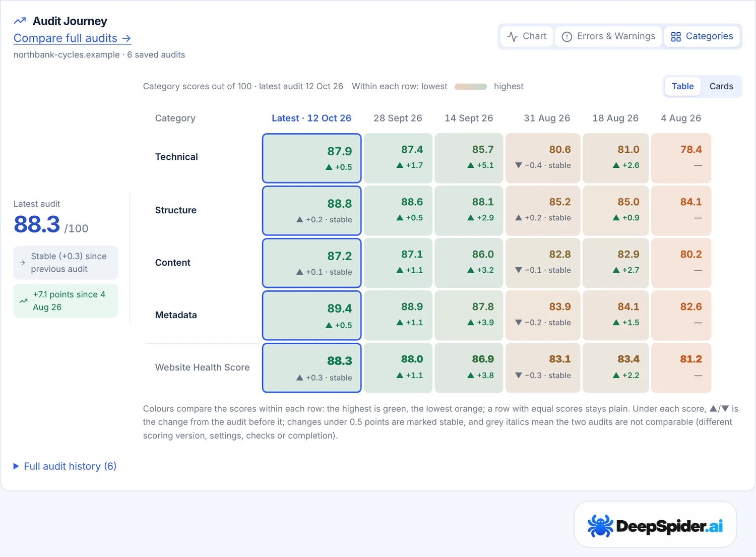
Task: Click the Website Health Score row label
Action: (x=202, y=367)
